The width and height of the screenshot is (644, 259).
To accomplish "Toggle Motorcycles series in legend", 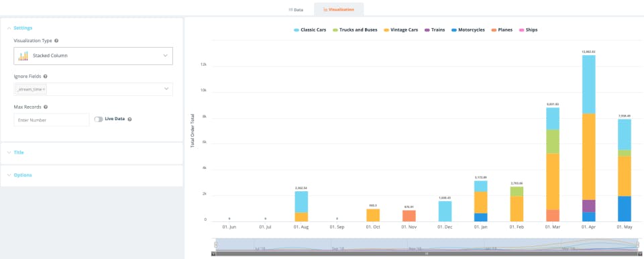I will point(468,30).
